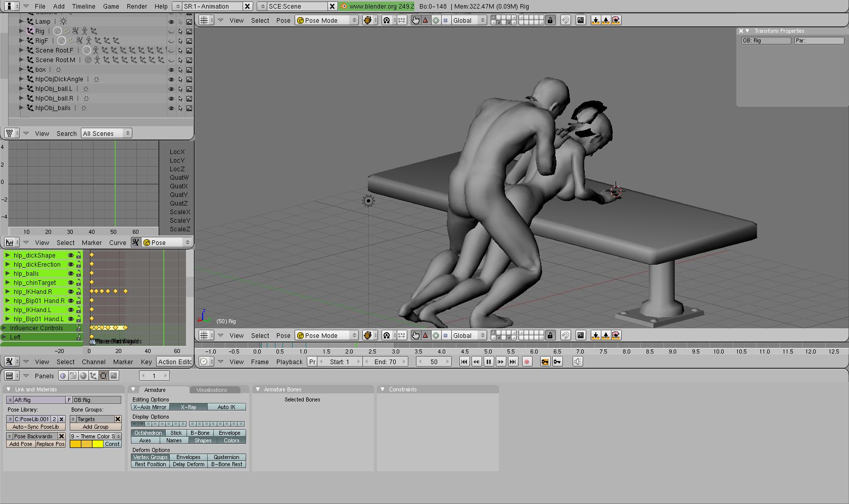Open the Render menu
The image size is (849, 504).
137,7
